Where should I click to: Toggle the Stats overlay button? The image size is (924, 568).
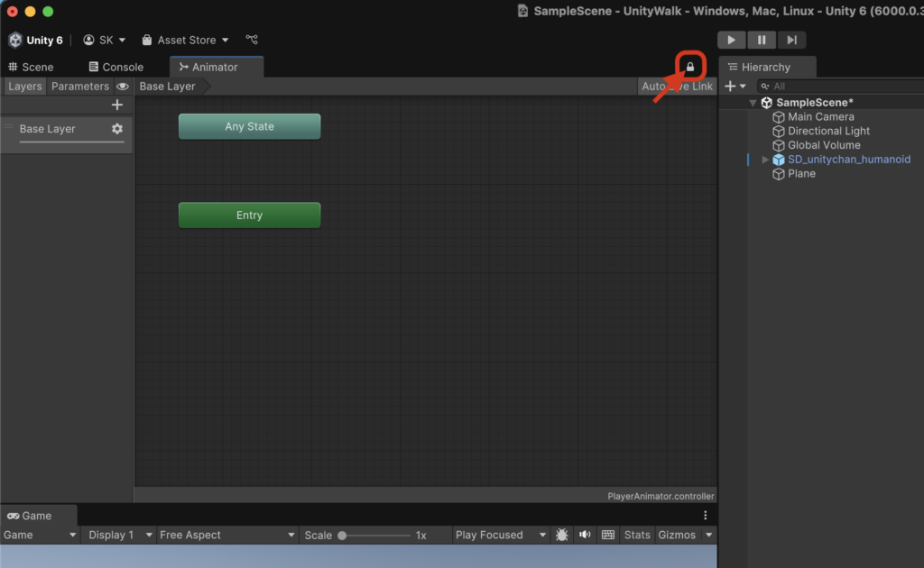(x=636, y=535)
